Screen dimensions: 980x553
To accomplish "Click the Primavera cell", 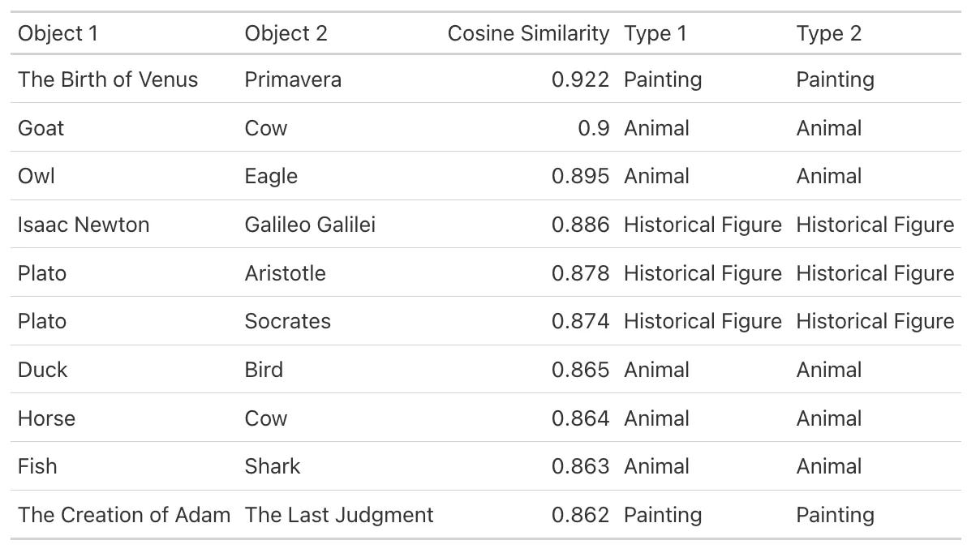I will tap(293, 79).
